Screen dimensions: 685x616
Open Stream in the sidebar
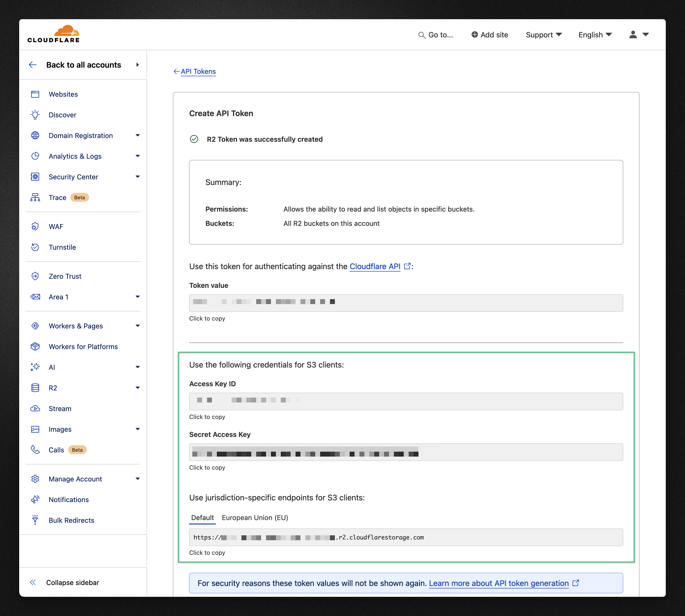pyautogui.click(x=60, y=409)
